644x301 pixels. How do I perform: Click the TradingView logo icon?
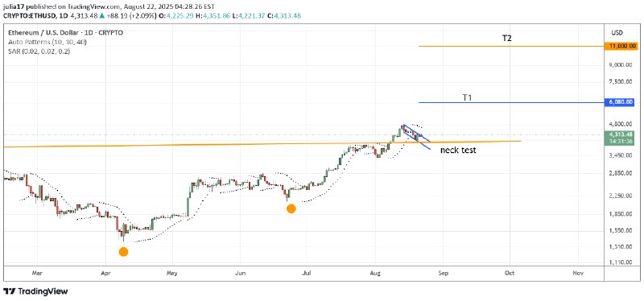[9, 291]
